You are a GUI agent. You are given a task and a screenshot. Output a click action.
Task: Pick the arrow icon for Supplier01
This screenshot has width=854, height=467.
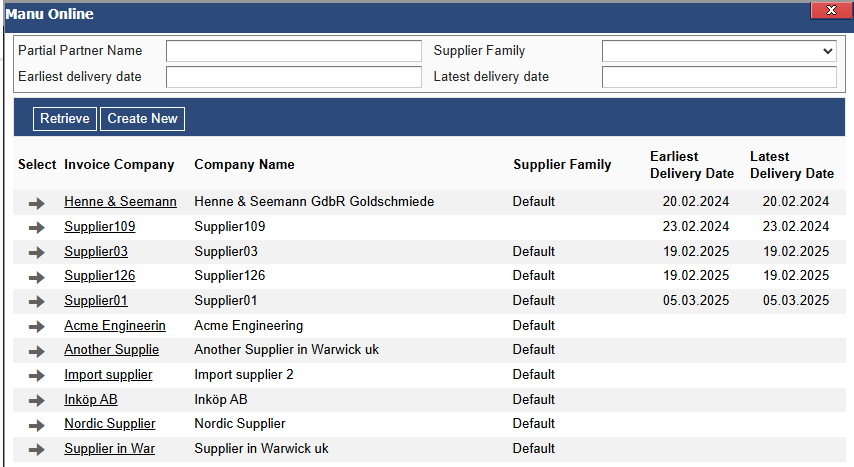[37, 301]
